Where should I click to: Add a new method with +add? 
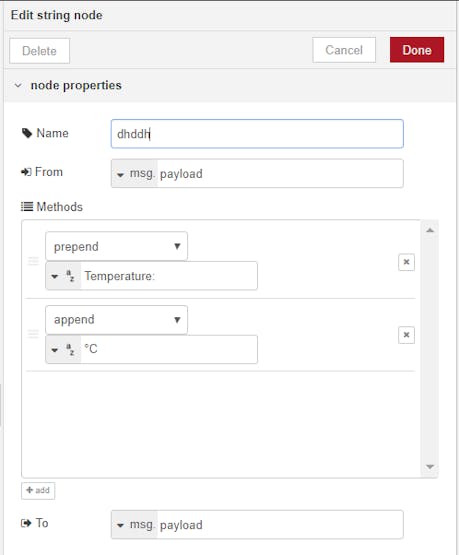tap(38, 491)
